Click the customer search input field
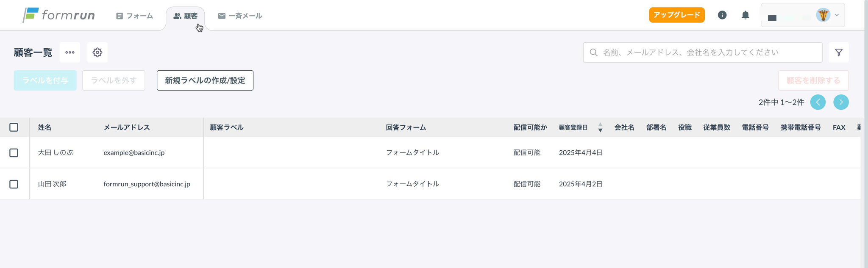Screen dimensions: 868x268 pyautogui.click(x=703, y=52)
